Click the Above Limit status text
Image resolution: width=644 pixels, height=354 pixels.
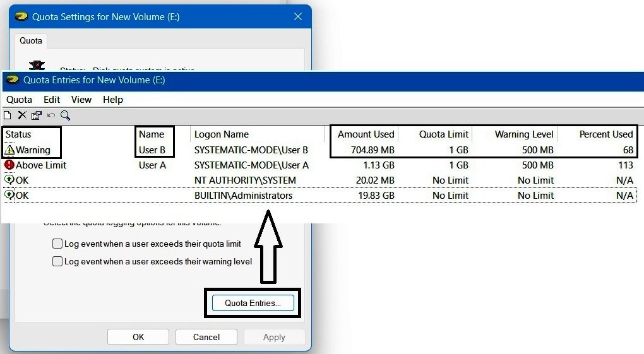[41, 165]
